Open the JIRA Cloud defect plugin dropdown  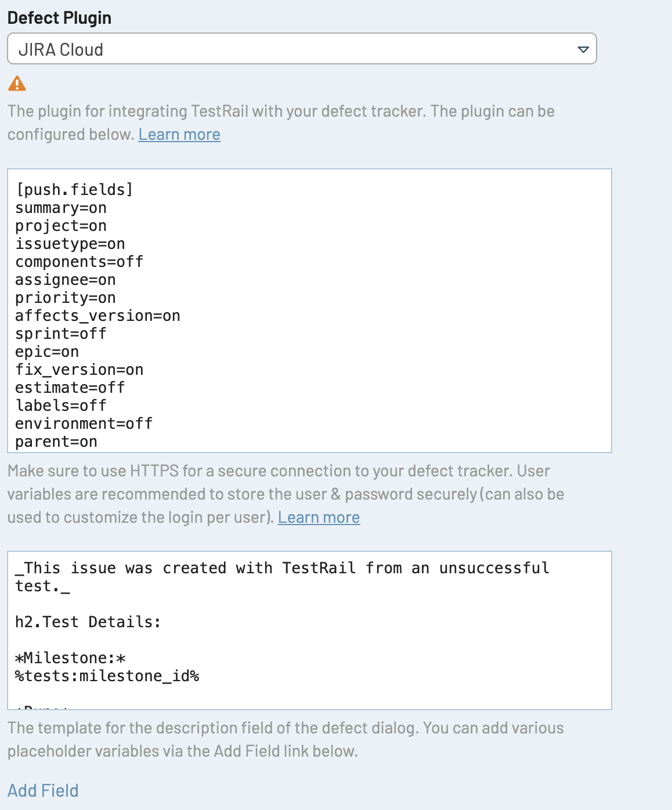(301, 49)
